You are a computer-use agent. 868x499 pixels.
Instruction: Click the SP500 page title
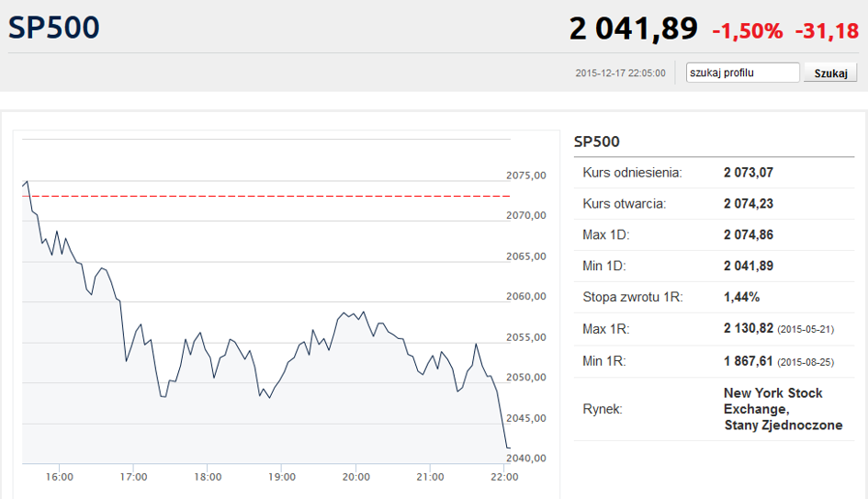[x=53, y=28]
